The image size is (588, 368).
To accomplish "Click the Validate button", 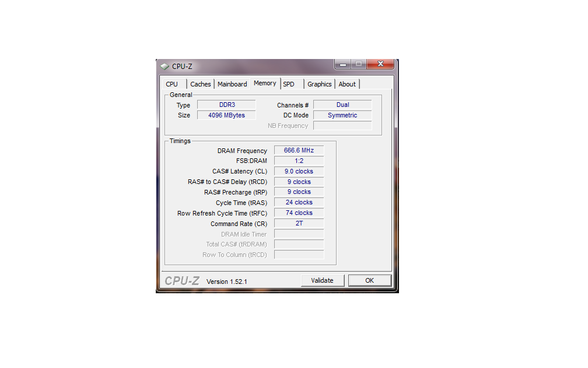I will tap(322, 280).
